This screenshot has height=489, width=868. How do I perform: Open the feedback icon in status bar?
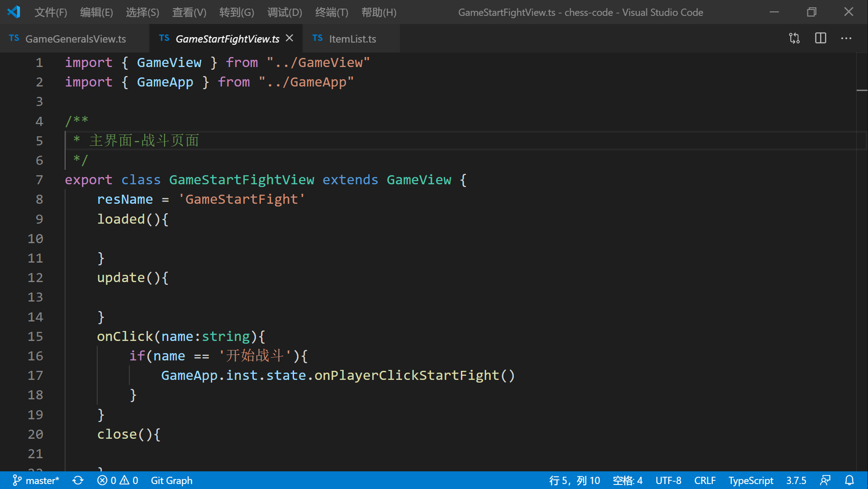coord(825,480)
